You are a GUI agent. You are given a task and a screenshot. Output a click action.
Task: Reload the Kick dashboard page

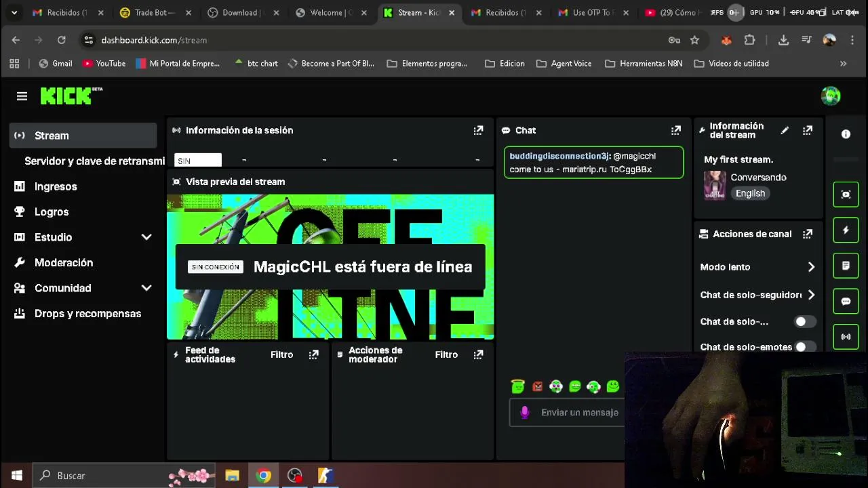[61, 40]
